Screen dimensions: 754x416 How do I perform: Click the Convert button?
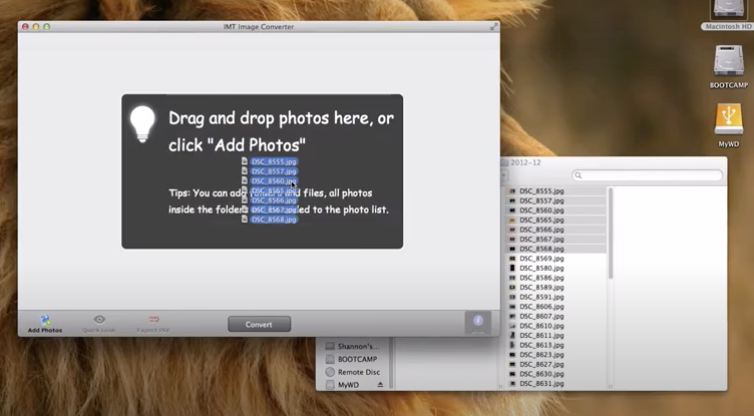[x=259, y=324]
